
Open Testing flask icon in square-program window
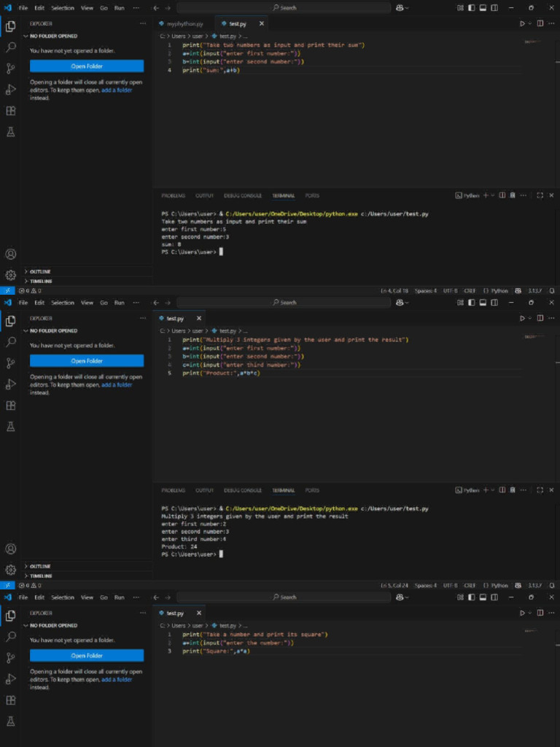[x=10, y=721]
